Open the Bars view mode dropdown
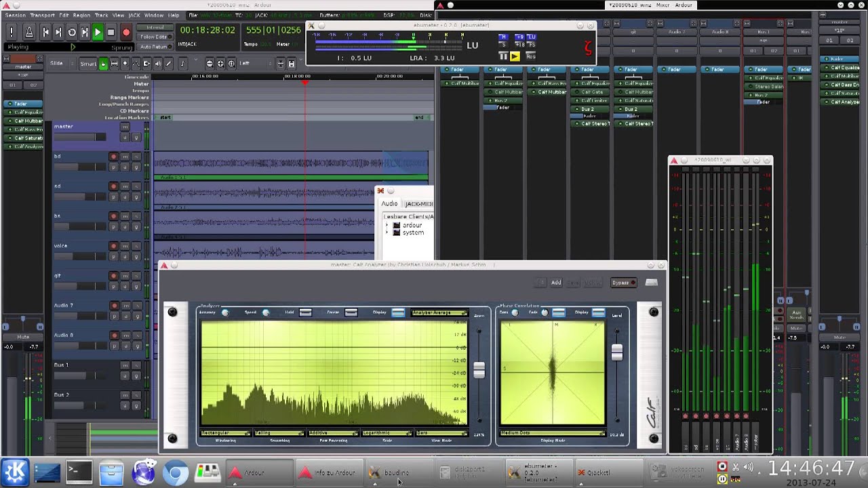This screenshot has width=868, height=488. coord(441,433)
